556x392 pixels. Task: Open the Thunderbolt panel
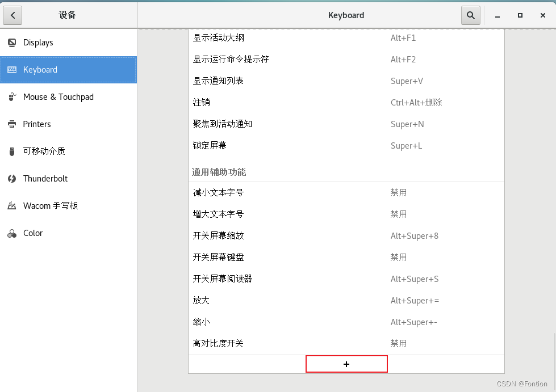pyautogui.click(x=69, y=179)
